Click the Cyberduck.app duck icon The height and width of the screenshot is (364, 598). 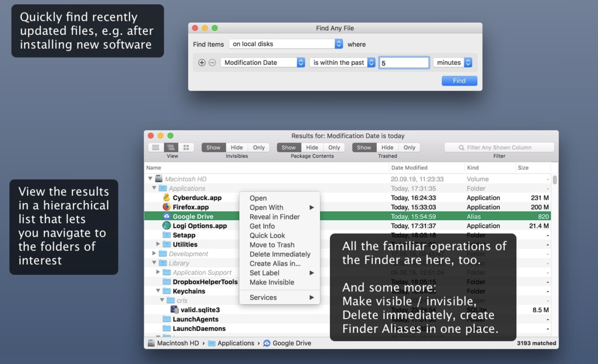coord(166,198)
